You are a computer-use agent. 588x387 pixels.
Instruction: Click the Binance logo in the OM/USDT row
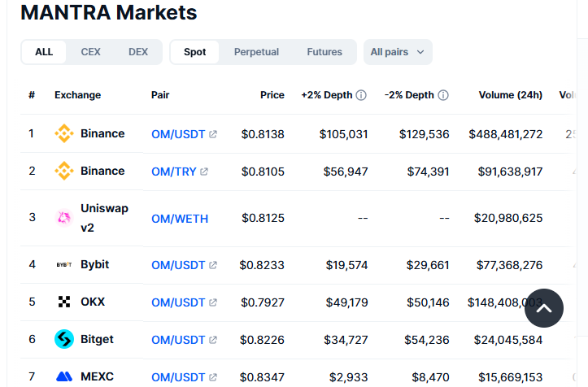pos(64,133)
